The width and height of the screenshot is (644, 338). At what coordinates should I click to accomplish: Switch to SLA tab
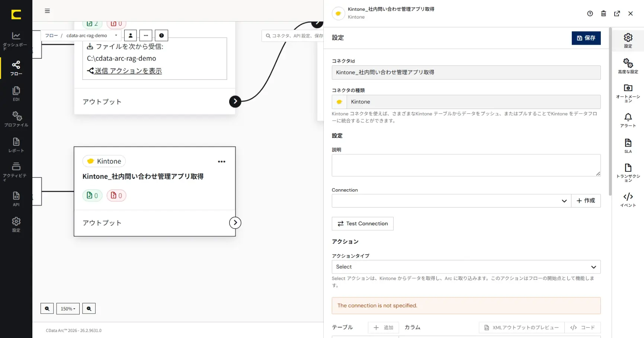[628, 146]
